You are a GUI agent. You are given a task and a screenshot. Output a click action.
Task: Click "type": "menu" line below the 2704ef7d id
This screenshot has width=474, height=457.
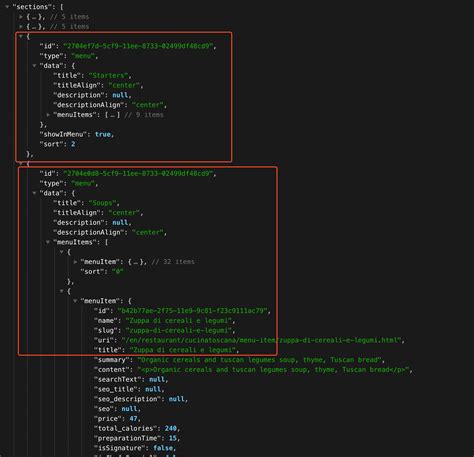pyautogui.click(x=69, y=56)
